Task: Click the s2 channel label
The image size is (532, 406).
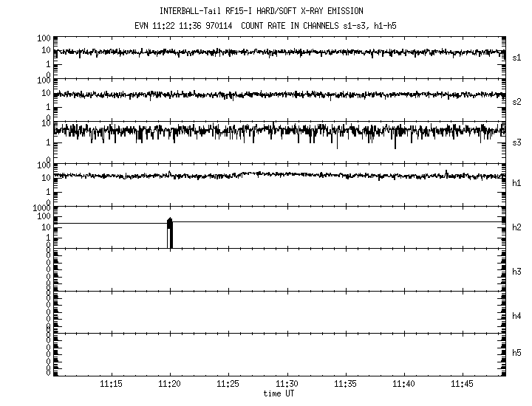Action: coord(516,100)
